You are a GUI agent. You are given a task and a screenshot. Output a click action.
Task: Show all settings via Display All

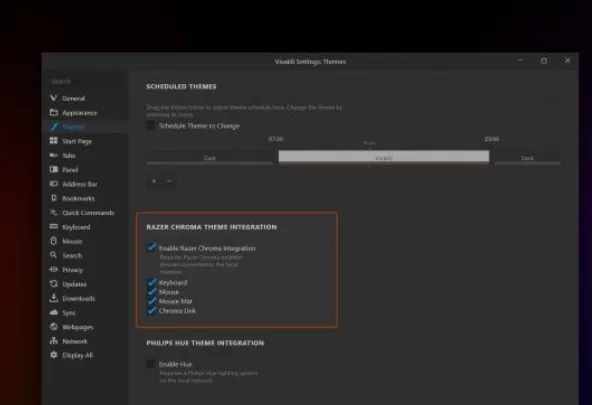(x=77, y=355)
